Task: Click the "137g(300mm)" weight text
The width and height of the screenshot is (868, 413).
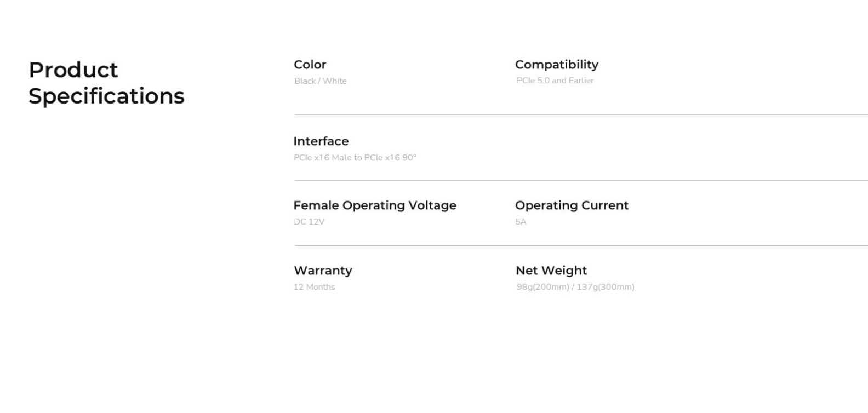Action: coord(605,287)
